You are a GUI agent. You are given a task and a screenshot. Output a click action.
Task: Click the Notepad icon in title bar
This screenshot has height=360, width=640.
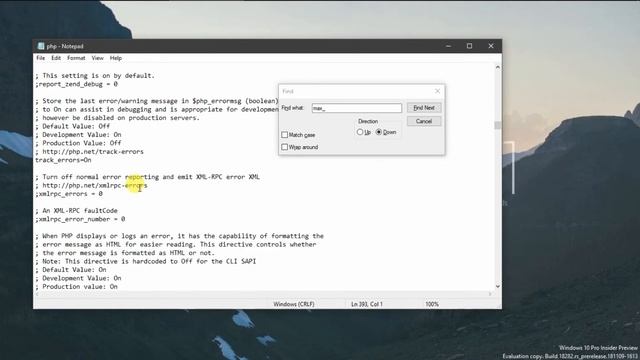coord(41,46)
